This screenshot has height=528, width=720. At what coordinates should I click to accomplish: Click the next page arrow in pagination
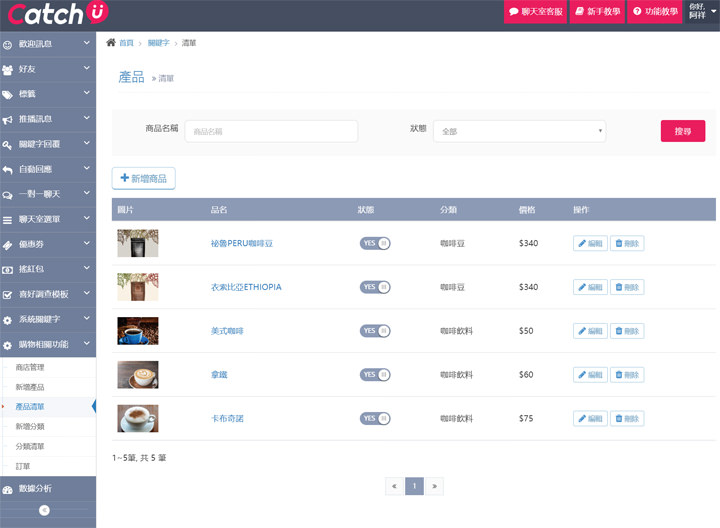tap(434, 486)
